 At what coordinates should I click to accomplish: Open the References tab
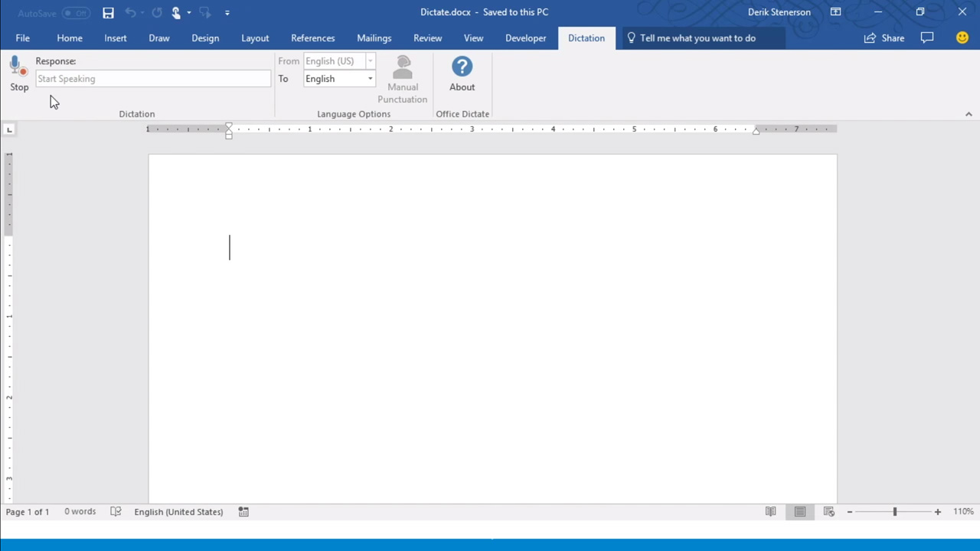point(312,38)
